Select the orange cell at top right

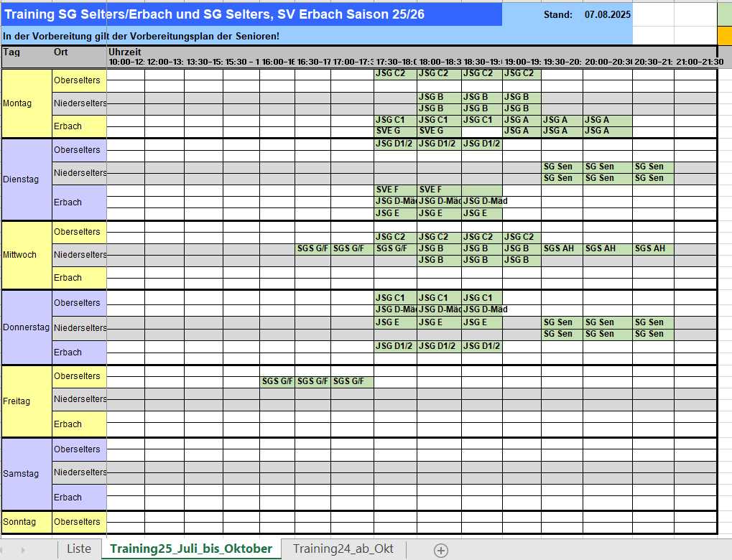724,36
